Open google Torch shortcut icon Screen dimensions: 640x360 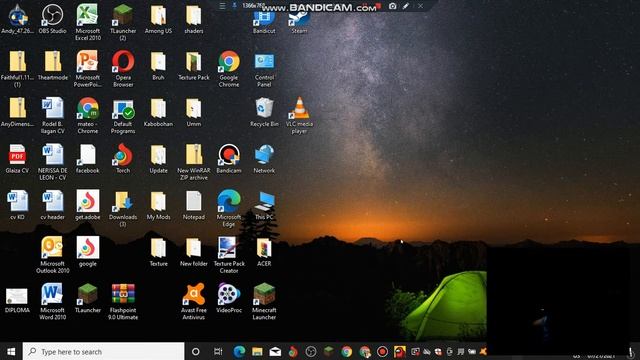coord(88,252)
